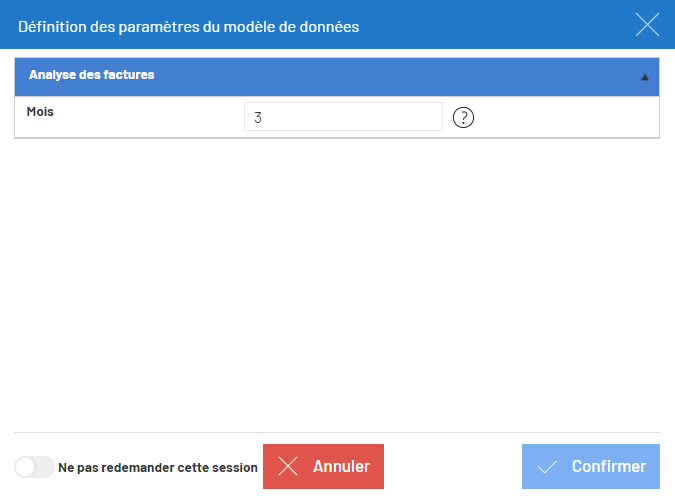Click the Mois input field containing 3
Image resolution: width=675 pixels, height=499 pixels.
(343, 117)
